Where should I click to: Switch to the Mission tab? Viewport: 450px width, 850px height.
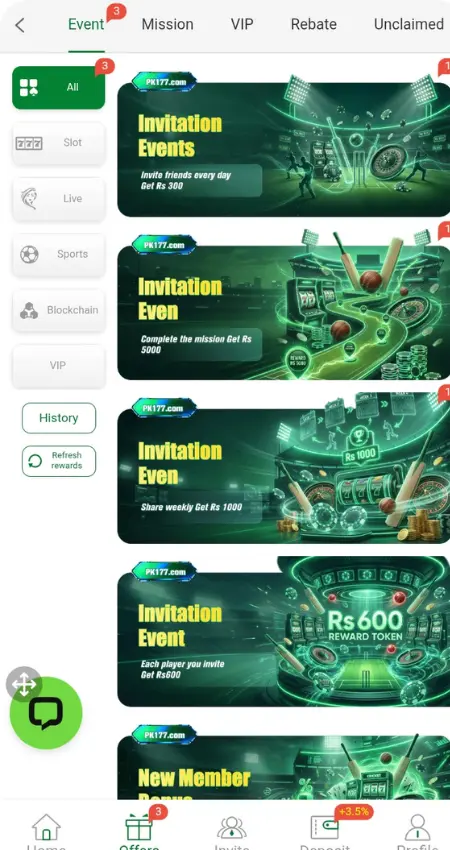[x=168, y=24]
